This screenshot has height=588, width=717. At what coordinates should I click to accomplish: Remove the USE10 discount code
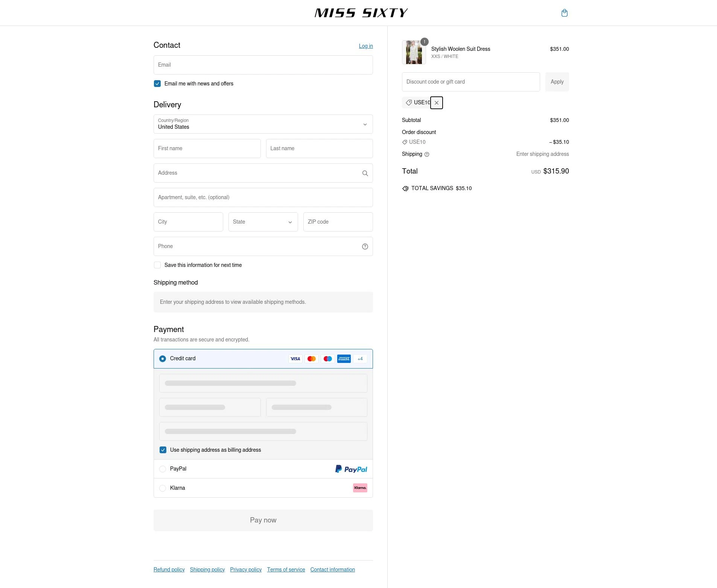click(437, 103)
